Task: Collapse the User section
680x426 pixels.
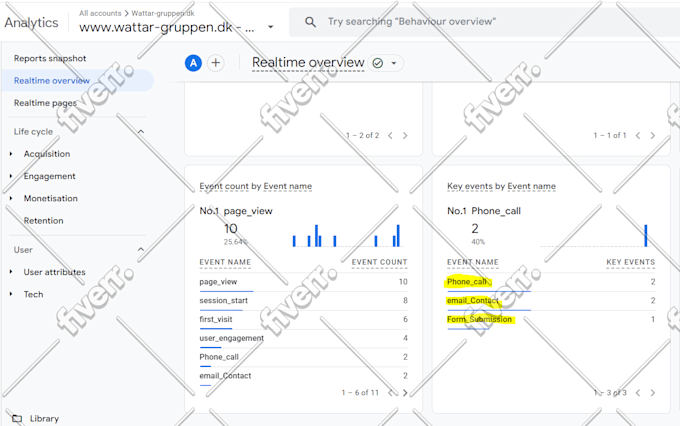Action: [141, 249]
